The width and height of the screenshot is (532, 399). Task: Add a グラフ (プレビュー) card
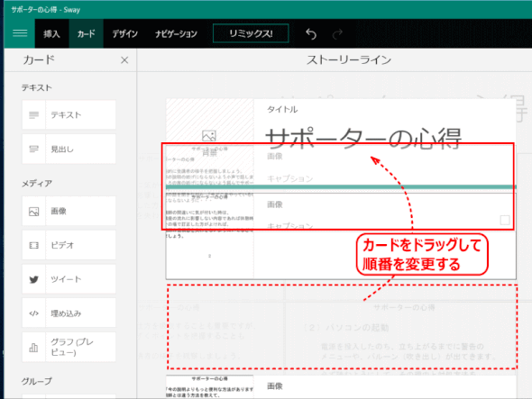tap(69, 347)
